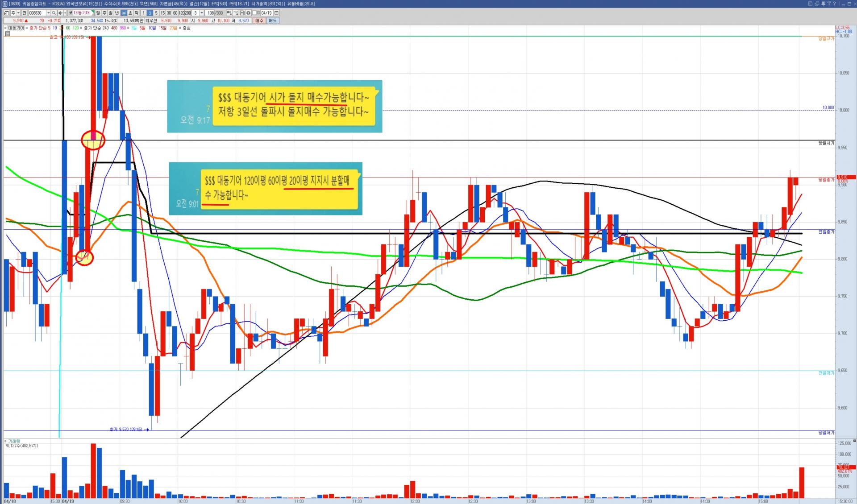Toggle the 일 (daily) chart period
This screenshot has width=857, height=504.
(x=98, y=13)
